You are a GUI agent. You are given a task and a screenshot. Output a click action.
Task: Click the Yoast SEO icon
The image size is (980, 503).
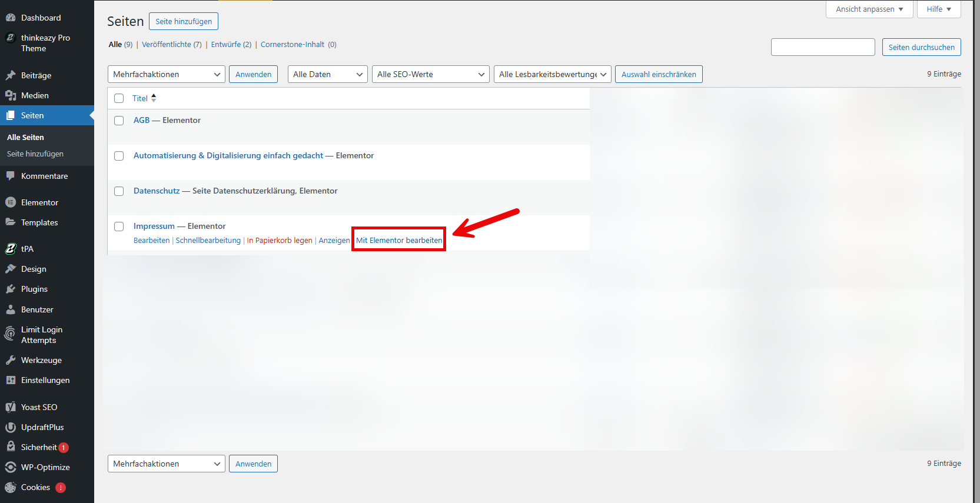11,407
